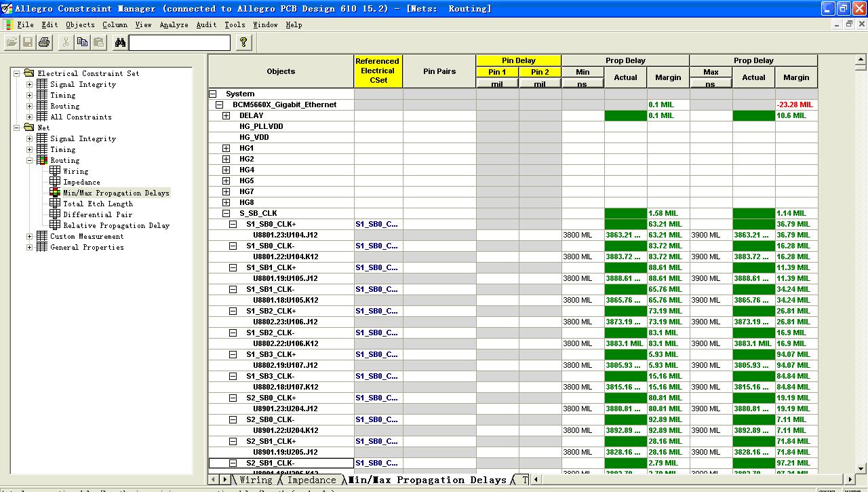The height and width of the screenshot is (492, 868).
Task: Click the Print toolbar icon
Action: tap(44, 42)
